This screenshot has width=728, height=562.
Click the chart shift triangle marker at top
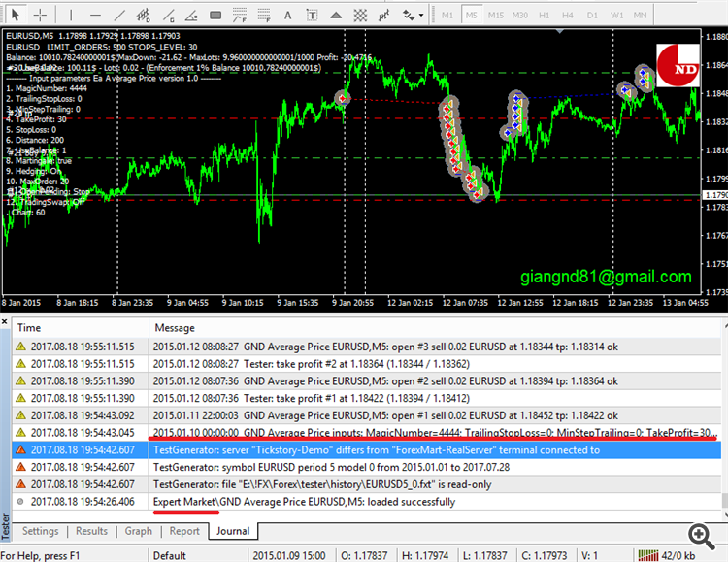click(x=560, y=32)
